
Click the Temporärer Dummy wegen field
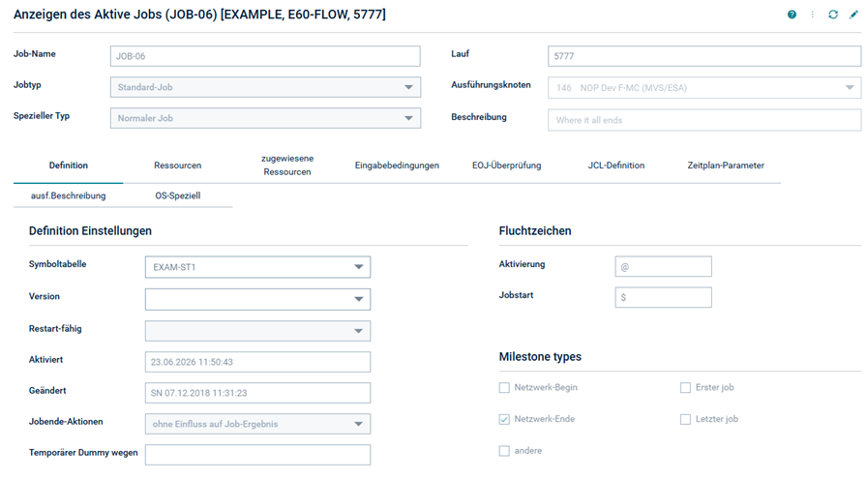257,455
